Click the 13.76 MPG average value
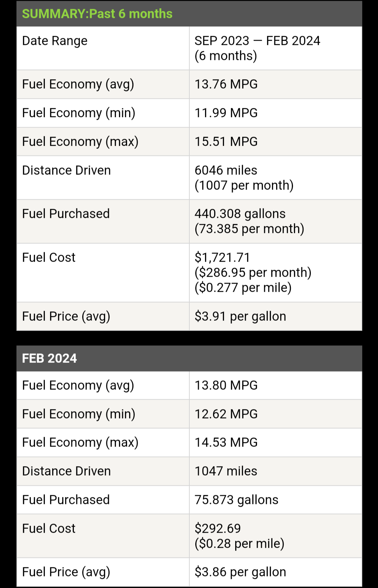 226,84
